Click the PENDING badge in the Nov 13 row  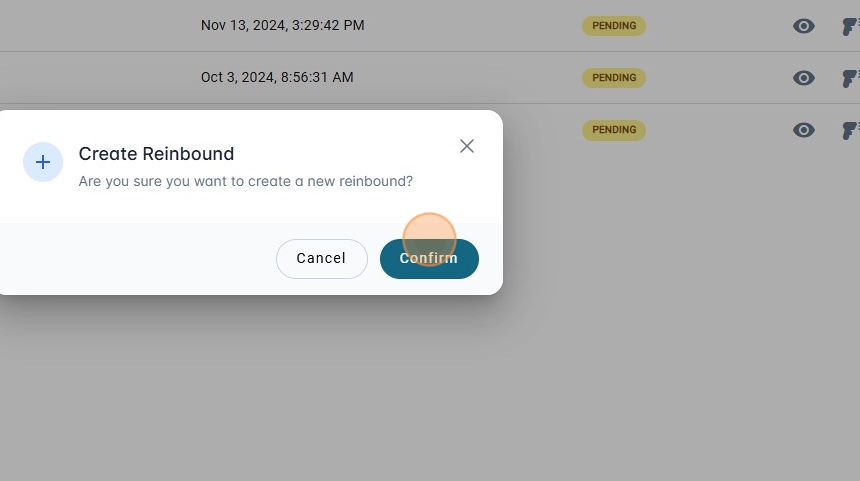pos(614,26)
